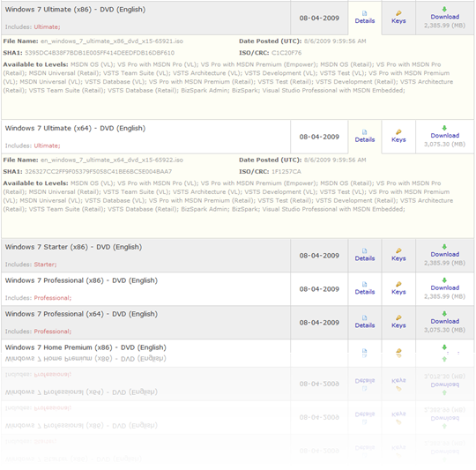Click Available to Levels list under Ultimate x86
The image size is (476, 470).
point(228,78)
